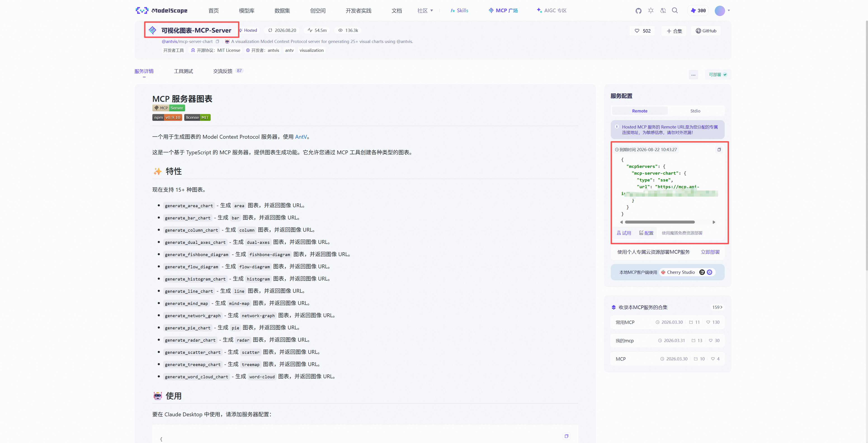Click the 试用 trial button
868x443 pixels.
coord(624,233)
